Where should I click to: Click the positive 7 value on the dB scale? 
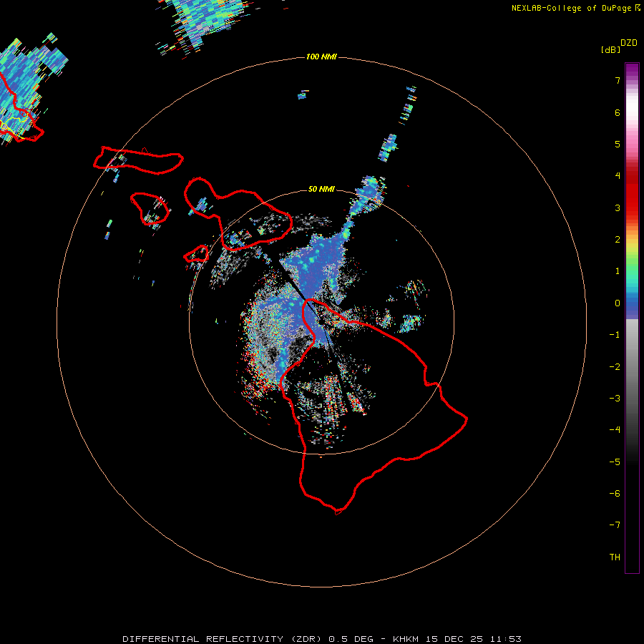tap(618, 80)
